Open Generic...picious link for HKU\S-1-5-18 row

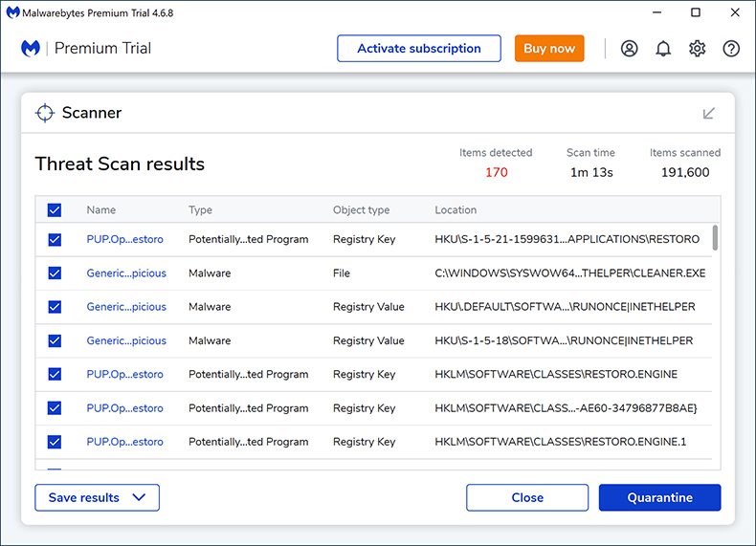[x=126, y=340]
